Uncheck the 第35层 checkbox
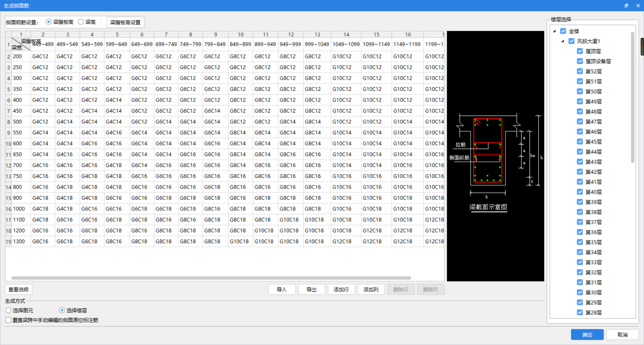 point(580,242)
